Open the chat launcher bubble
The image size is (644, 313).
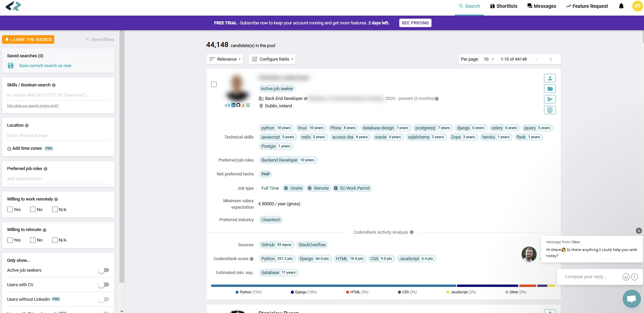(x=631, y=299)
